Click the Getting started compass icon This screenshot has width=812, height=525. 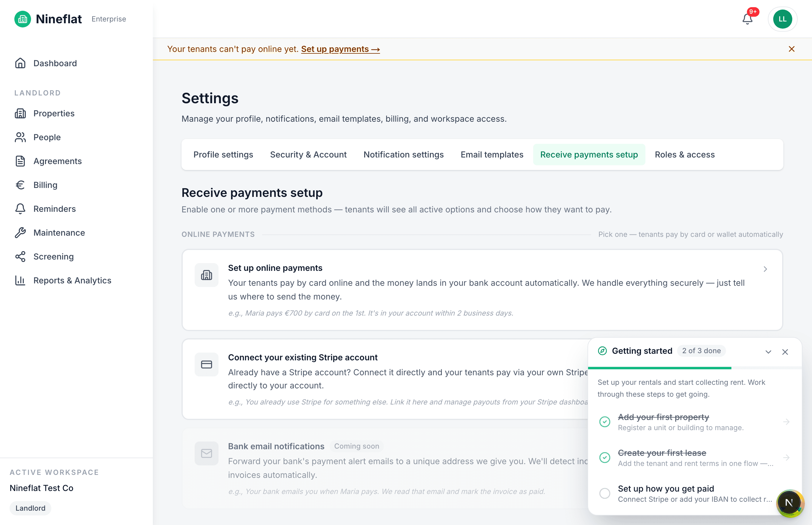(602, 351)
